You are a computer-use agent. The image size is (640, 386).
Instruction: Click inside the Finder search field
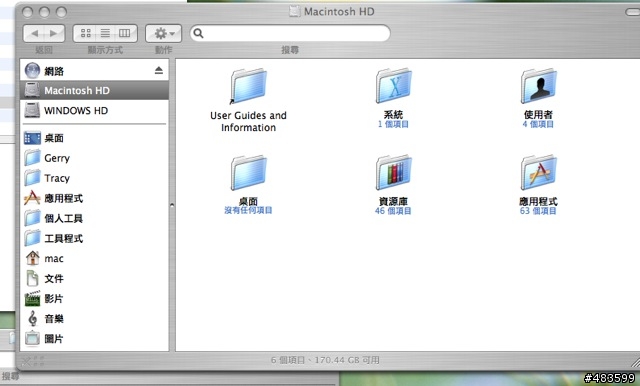coord(290,33)
